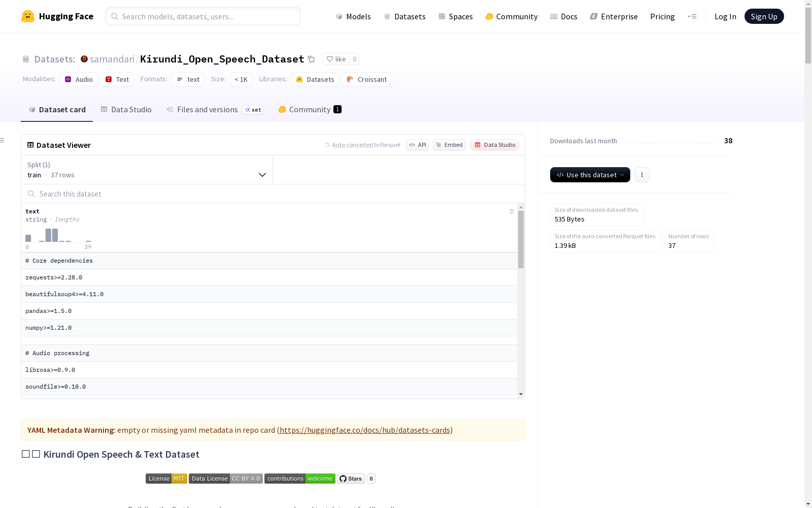Open the Files and versions tab

coord(215,109)
